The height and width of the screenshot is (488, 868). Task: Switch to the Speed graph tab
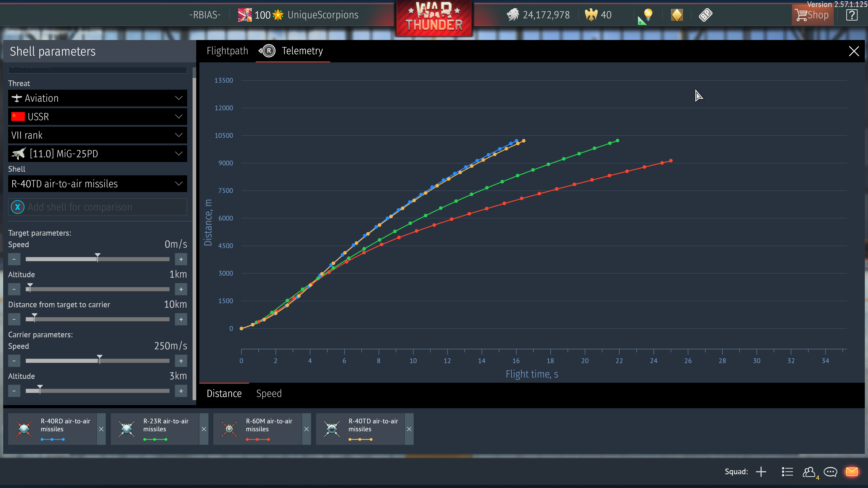pyautogui.click(x=269, y=393)
